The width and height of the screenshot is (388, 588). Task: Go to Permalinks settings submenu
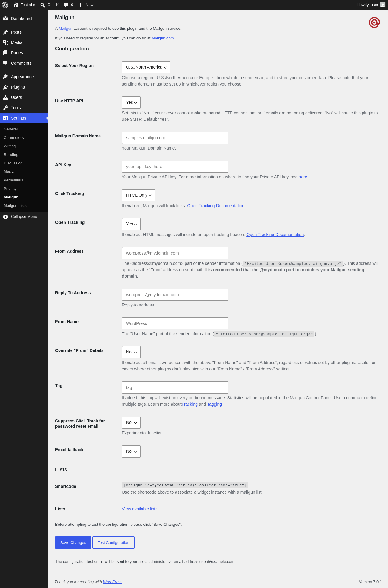pyautogui.click(x=13, y=180)
